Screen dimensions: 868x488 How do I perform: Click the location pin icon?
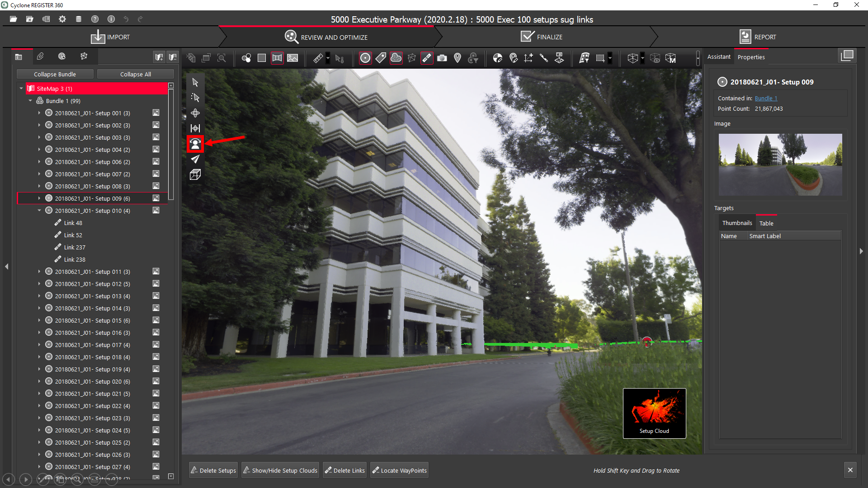(458, 58)
